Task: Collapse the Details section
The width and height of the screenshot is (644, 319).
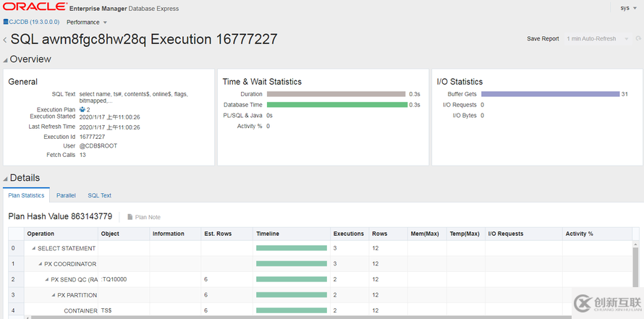Action: pos(5,178)
